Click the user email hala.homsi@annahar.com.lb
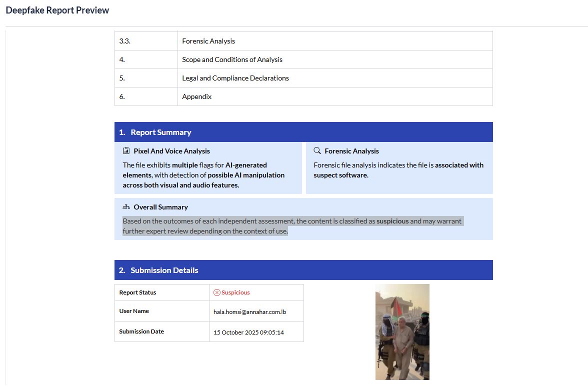This screenshot has height=386, width=588. click(x=249, y=311)
